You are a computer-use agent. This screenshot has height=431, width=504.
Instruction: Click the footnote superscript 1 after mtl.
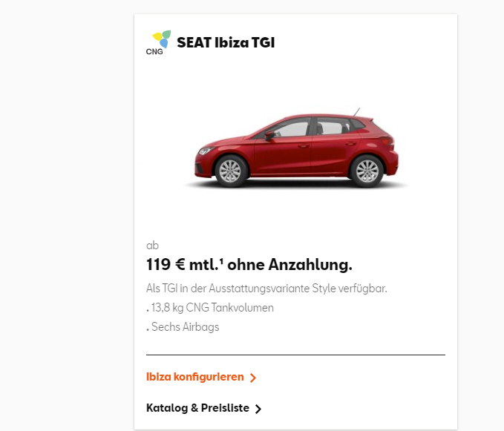[223, 261]
